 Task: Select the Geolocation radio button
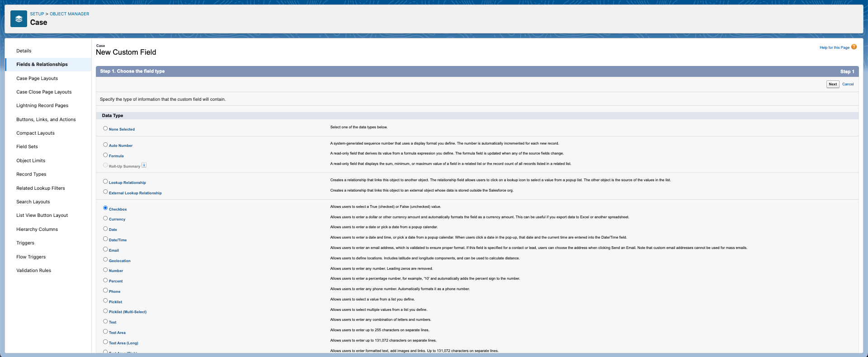(x=105, y=260)
